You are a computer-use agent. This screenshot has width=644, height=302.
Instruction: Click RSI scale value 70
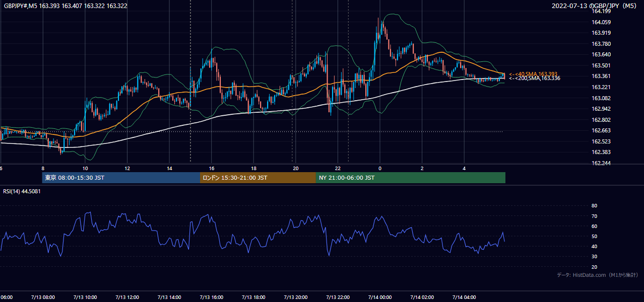(x=594, y=216)
